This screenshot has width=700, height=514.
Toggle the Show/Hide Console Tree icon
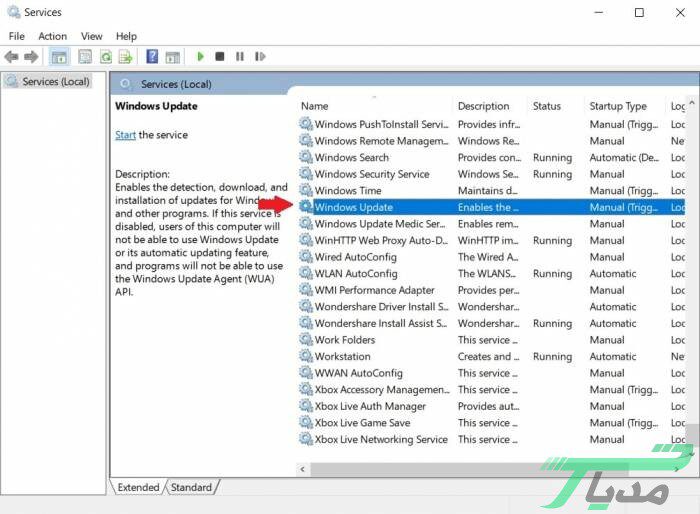tap(59, 57)
